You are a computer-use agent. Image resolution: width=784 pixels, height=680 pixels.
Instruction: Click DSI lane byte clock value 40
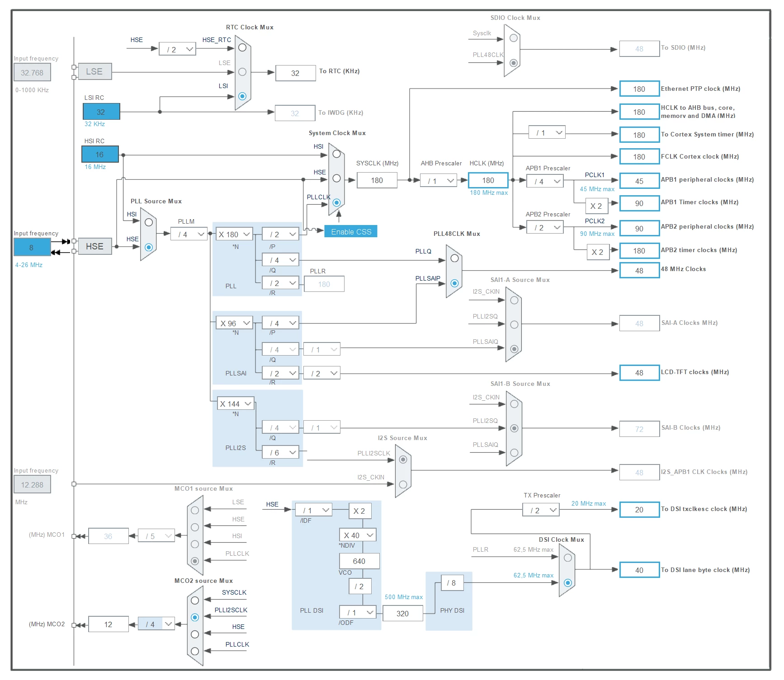click(x=639, y=570)
